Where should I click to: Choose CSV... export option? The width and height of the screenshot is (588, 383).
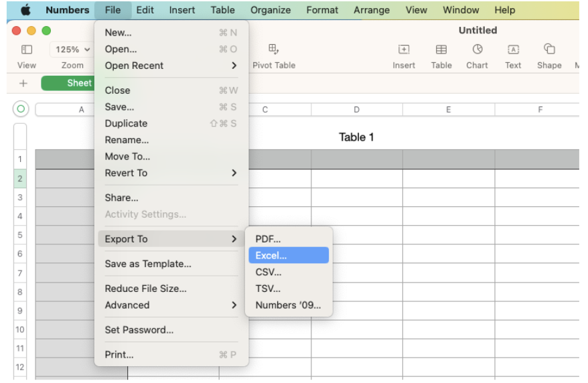click(289, 272)
